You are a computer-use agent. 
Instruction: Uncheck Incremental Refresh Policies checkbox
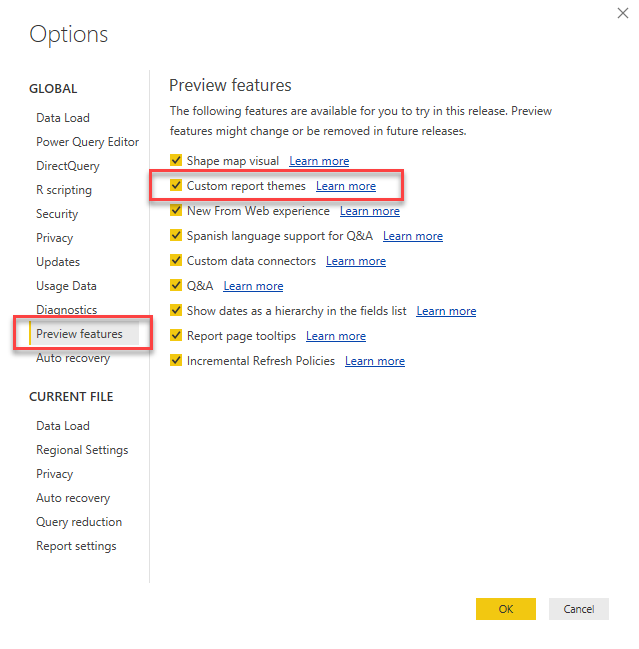(x=176, y=361)
